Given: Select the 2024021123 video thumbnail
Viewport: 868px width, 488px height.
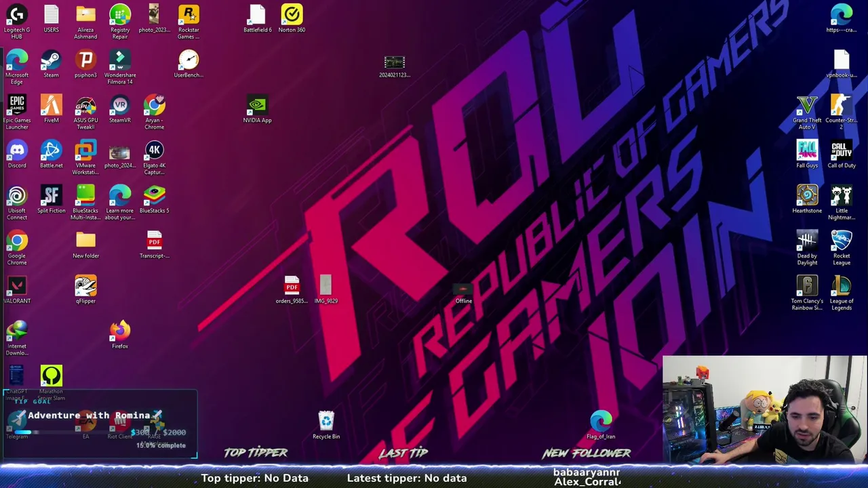Looking at the screenshot, I should point(395,66).
